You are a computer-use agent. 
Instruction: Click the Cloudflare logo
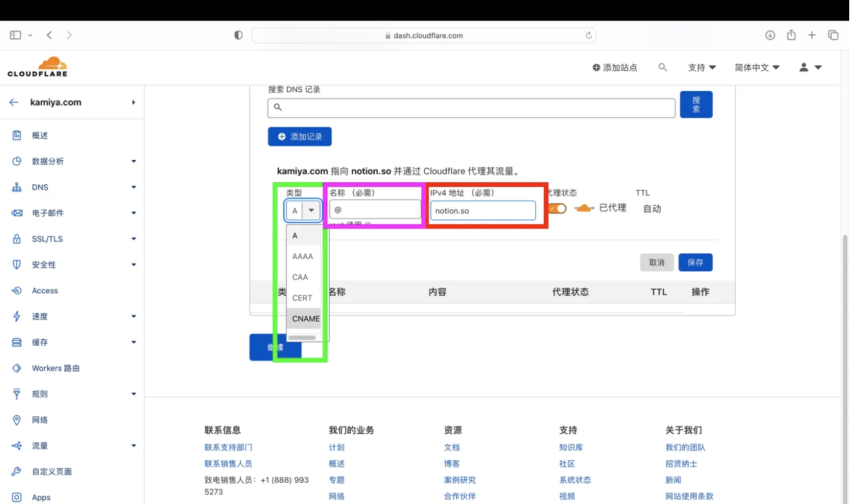coord(38,67)
